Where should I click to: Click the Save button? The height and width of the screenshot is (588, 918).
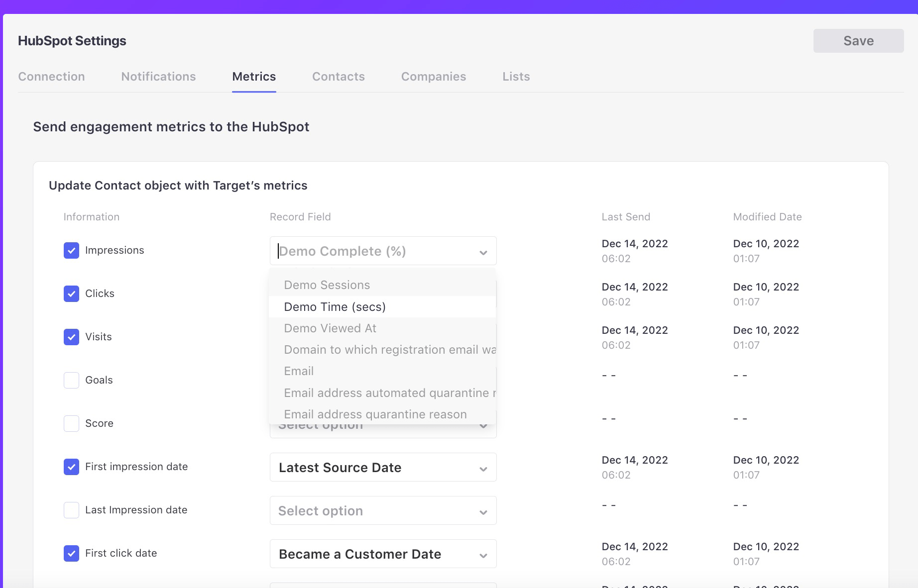pos(858,40)
